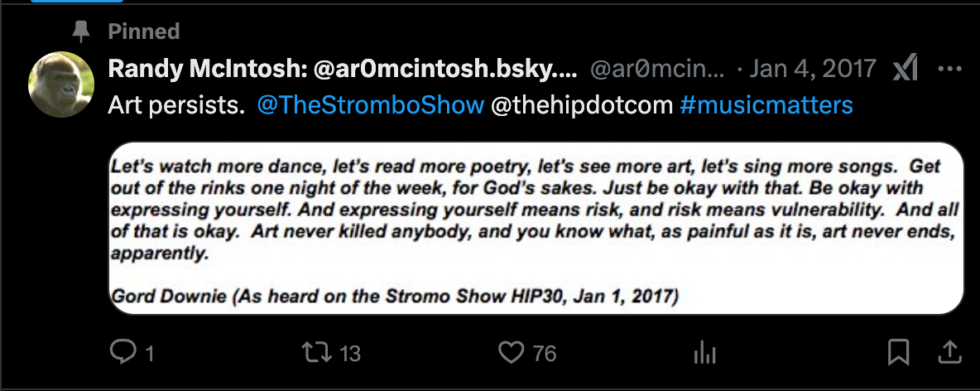Open the gorilla profile avatar
Image resolution: width=980 pixels, height=391 pixels.
[60, 84]
